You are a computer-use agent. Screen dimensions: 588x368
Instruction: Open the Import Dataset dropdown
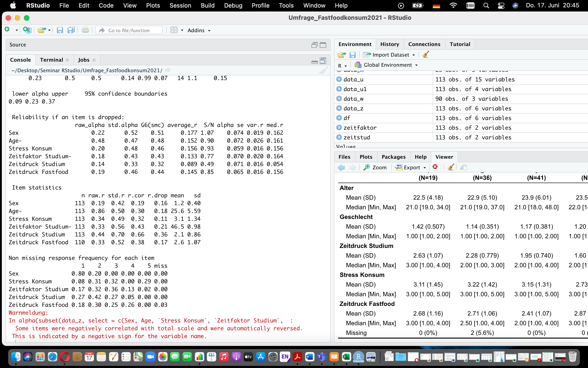tap(389, 55)
